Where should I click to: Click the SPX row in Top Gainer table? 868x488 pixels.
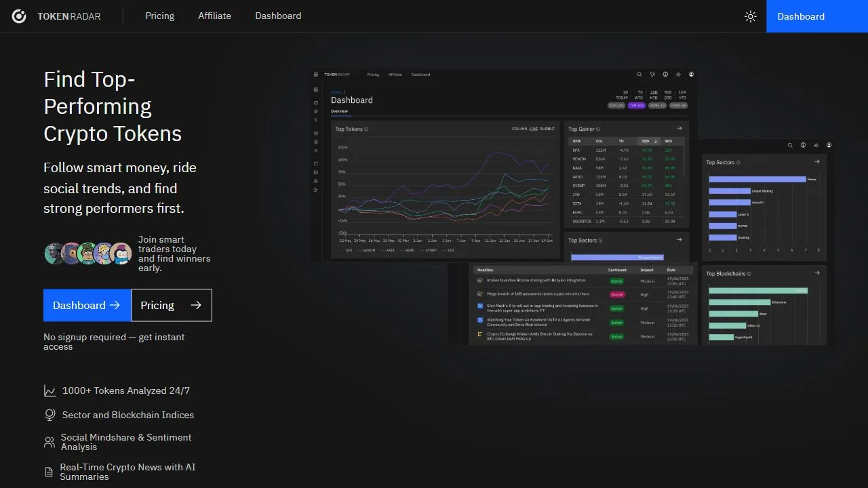pos(626,150)
